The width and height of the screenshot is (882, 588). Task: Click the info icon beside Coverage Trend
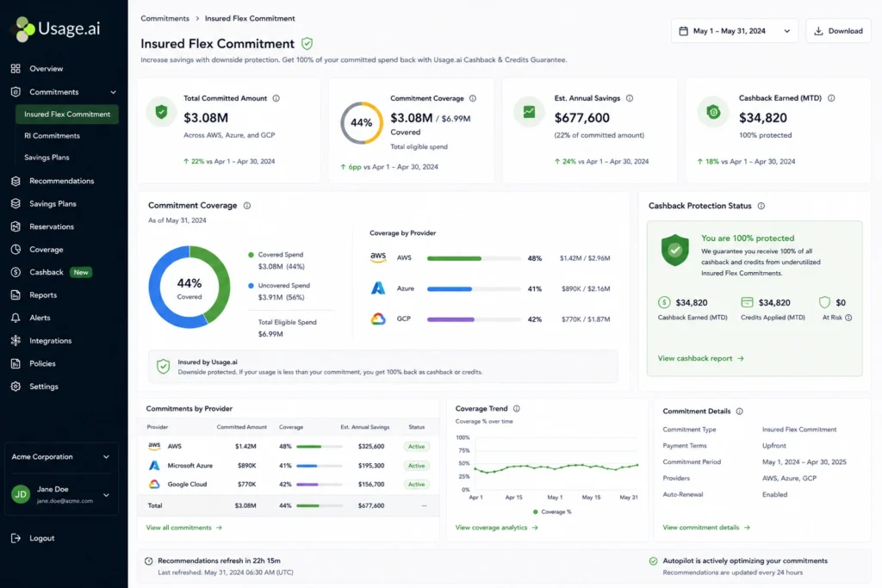517,409
